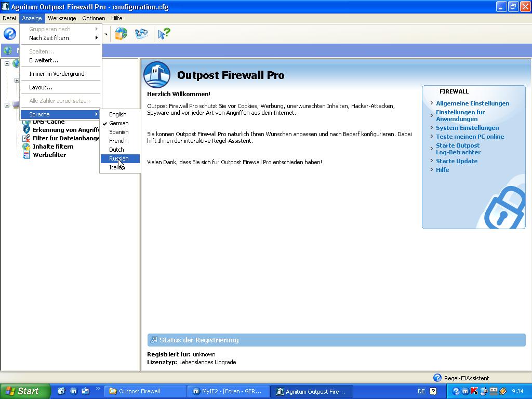Click Starte Update link
Screen dimensions: 532x399
pos(457,161)
